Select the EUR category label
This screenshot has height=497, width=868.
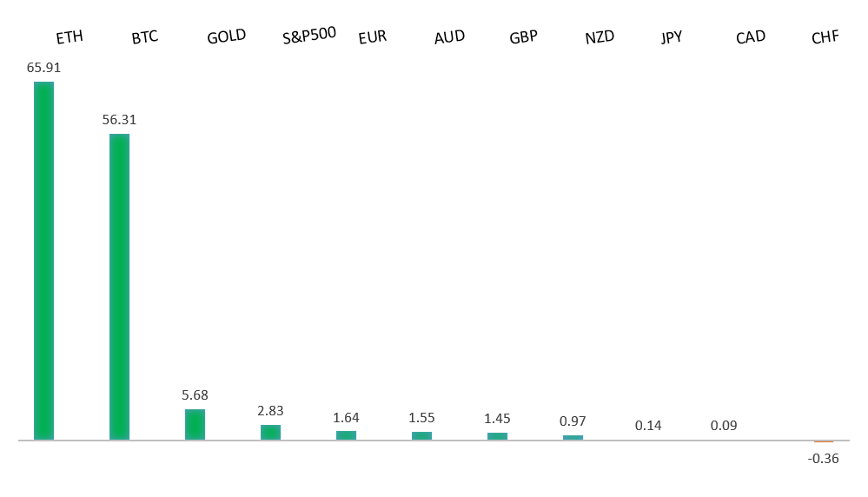[x=372, y=37]
